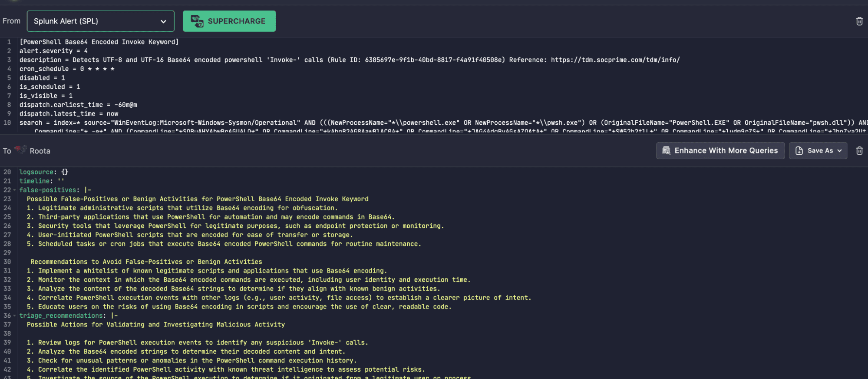The height and width of the screenshot is (379, 868).
Task: Collapse the triage_recommendations section fold arrow
Action: (x=14, y=316)
